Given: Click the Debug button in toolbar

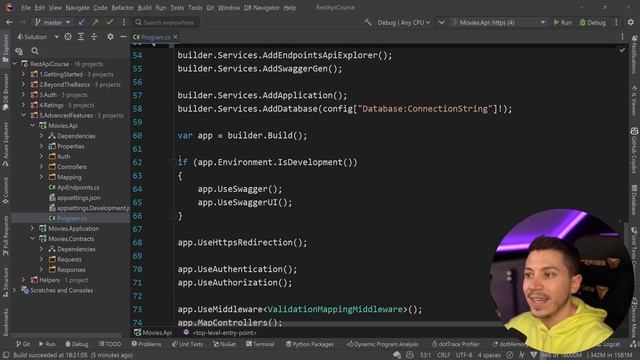Looking at the screenshot, I should coord(593,22).
